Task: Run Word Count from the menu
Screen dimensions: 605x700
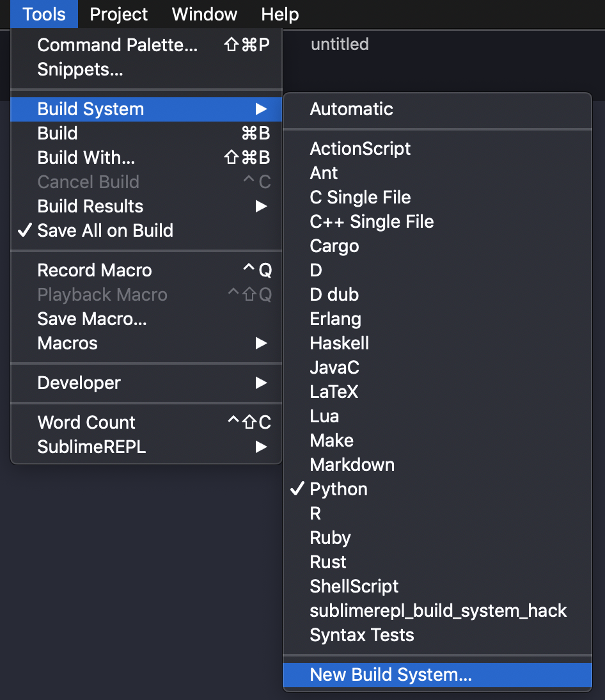Action: 86,422
